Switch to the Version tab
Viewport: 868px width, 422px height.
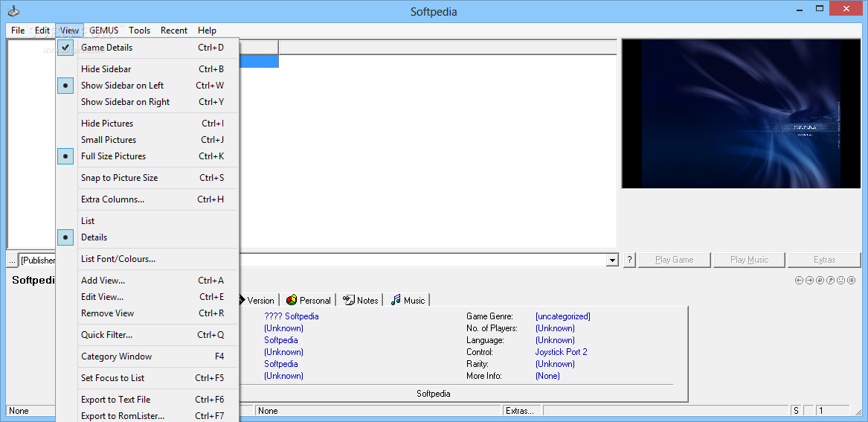(x=259, y=300)
